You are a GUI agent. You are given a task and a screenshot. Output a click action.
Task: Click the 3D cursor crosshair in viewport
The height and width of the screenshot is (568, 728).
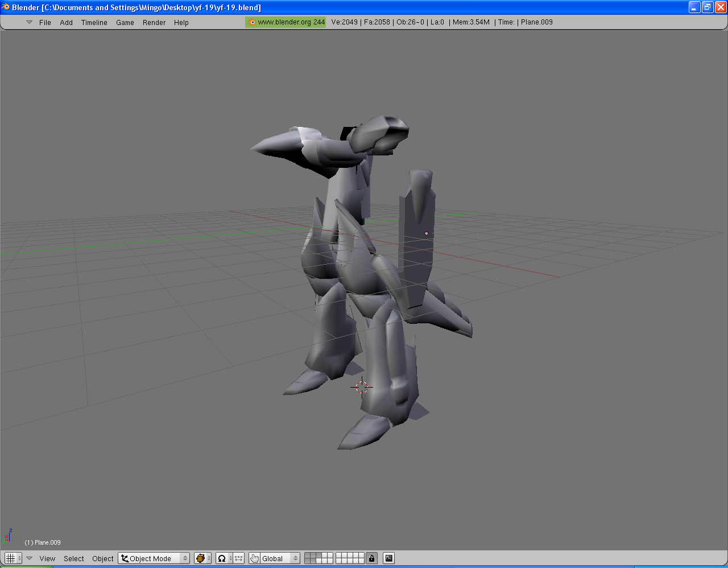point(362,388)
